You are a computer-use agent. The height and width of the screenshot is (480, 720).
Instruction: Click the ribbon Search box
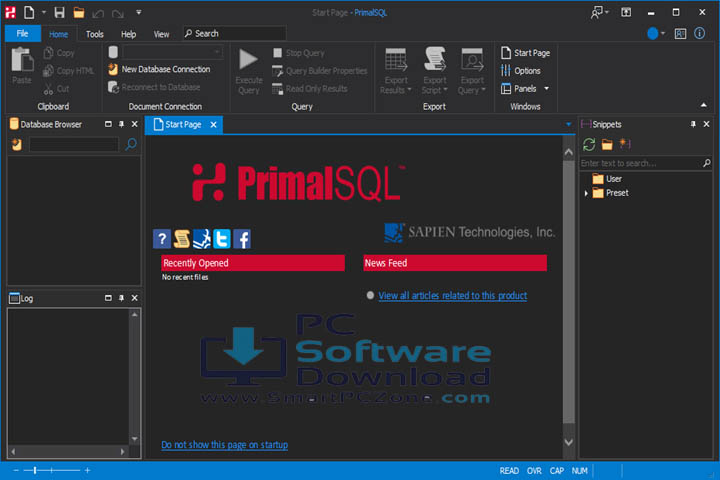click(234, 34)
